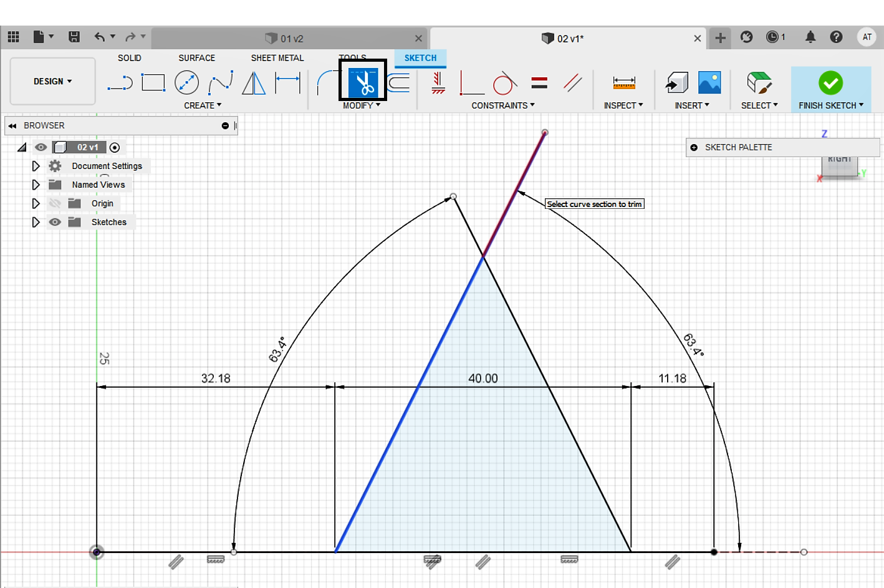Viewport: 884px width, 588px height.
Task: Switch to the SURFACE tab
Action: (x=196, y=57)
